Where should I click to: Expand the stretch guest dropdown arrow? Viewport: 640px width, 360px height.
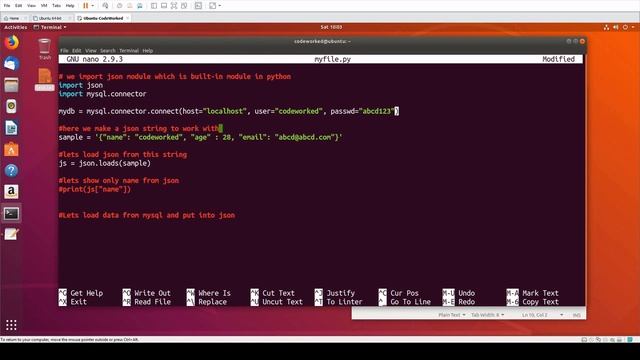(220, 6)
